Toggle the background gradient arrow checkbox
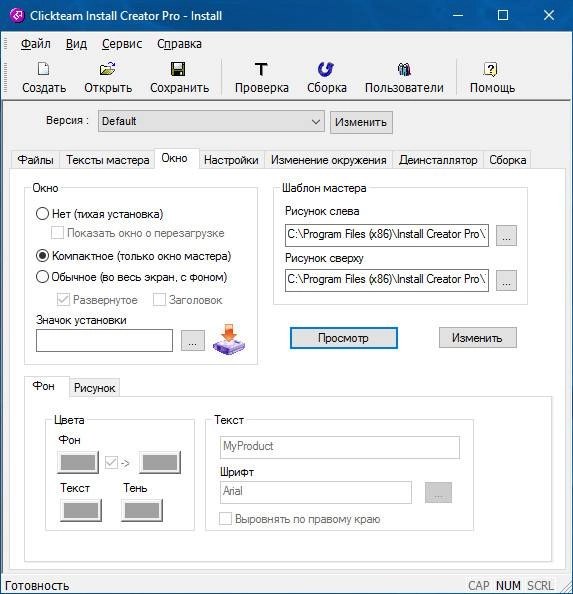Screen dimensions: 573x594 pos(111,462)
